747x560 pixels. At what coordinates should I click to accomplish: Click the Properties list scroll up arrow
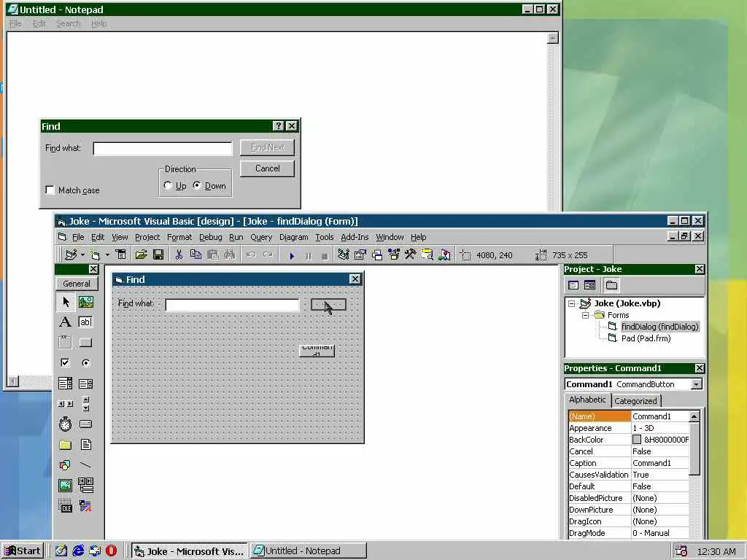[694, 416]
